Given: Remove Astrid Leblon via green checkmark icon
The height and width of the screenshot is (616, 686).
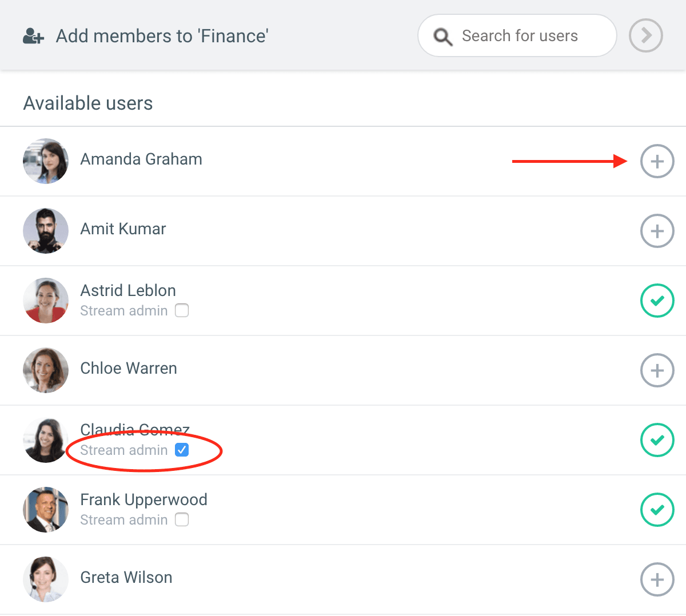Looking at the screenshot, I should tap(657, 301).
